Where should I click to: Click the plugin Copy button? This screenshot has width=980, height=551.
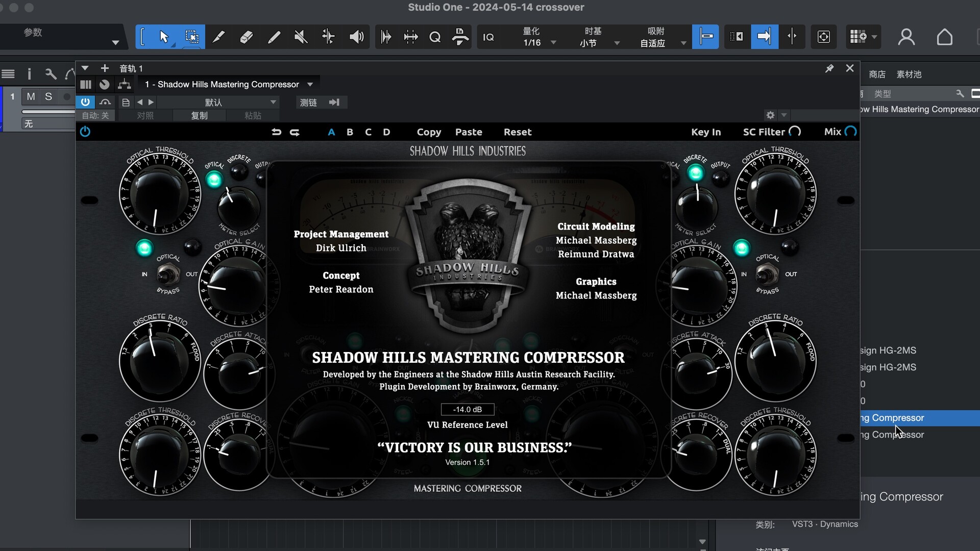pyautogui.click(x=429, y=132)
